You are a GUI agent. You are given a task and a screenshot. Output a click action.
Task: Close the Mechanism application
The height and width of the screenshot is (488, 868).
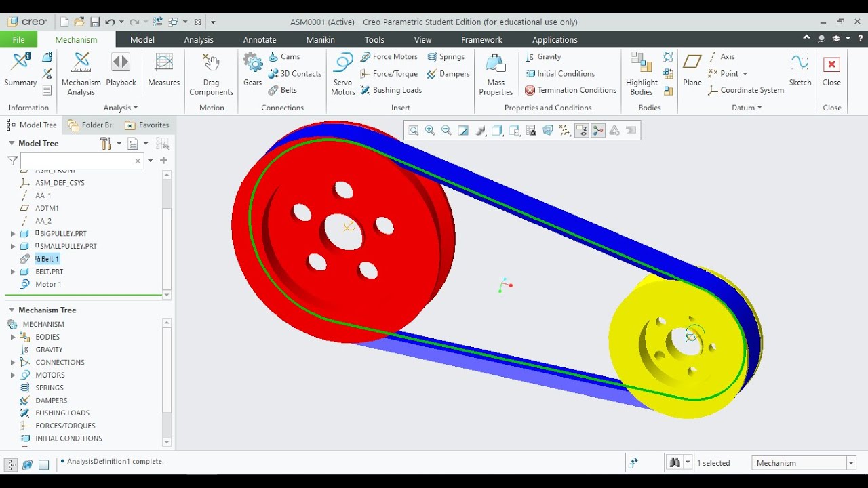point(831,70)
